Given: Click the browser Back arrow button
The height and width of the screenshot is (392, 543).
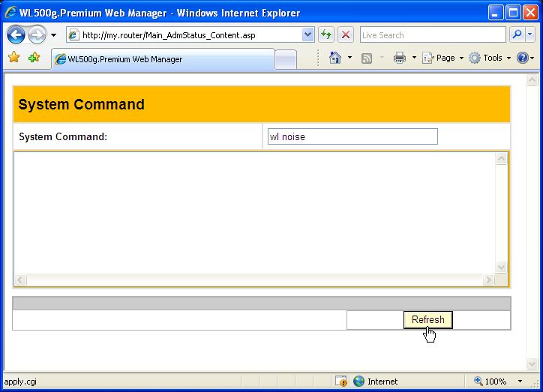Looking at the screenshot, I should click(16, 35).
